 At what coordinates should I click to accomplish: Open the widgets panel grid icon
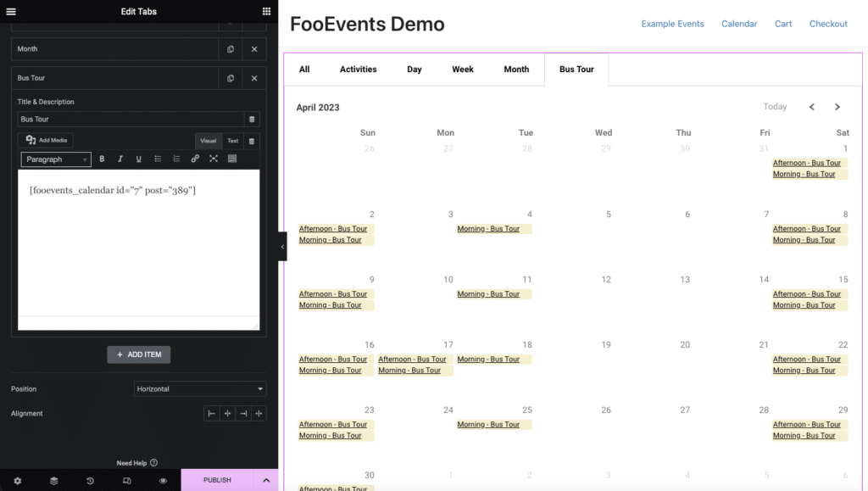click(x=265, y=11)
